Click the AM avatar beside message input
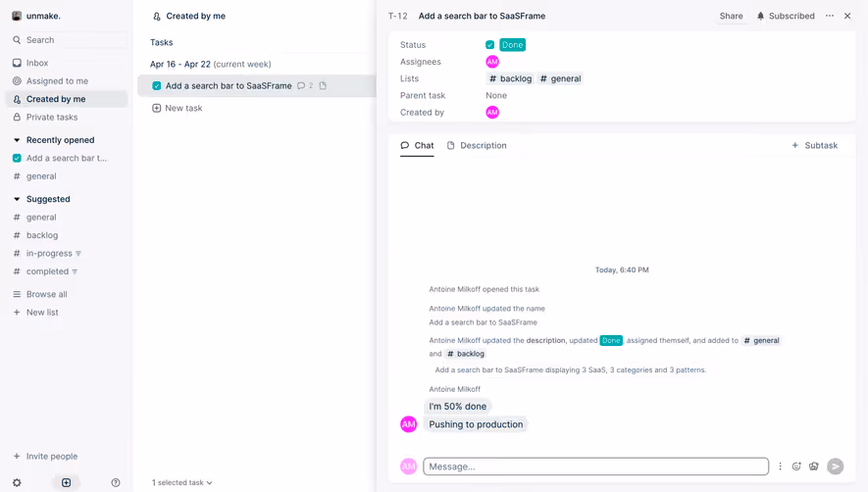This screenshot has height=492, width=868. coord(409,467)
